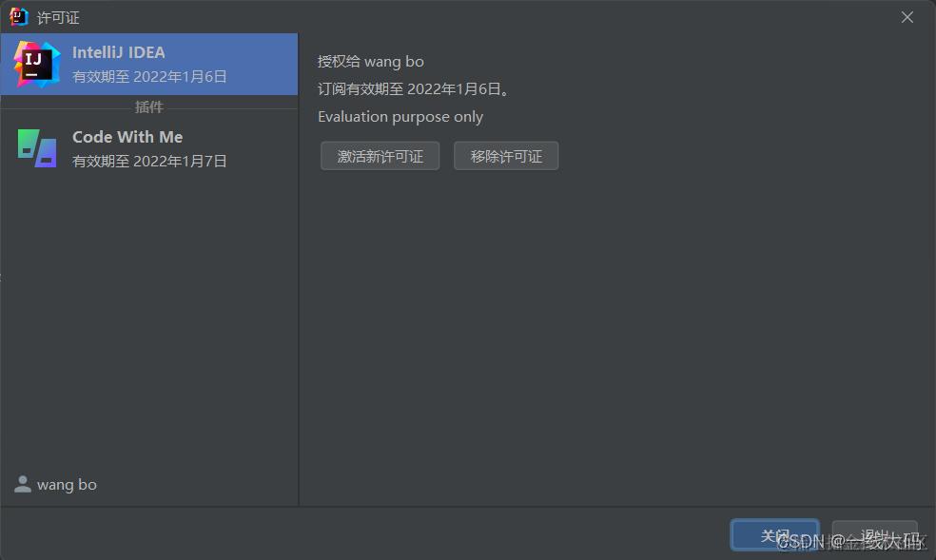Image resolution: width=936 pixels, height=560 pixels.
Task: Click the IntelliJ IDEA product title text
Action: click(119, 52)
